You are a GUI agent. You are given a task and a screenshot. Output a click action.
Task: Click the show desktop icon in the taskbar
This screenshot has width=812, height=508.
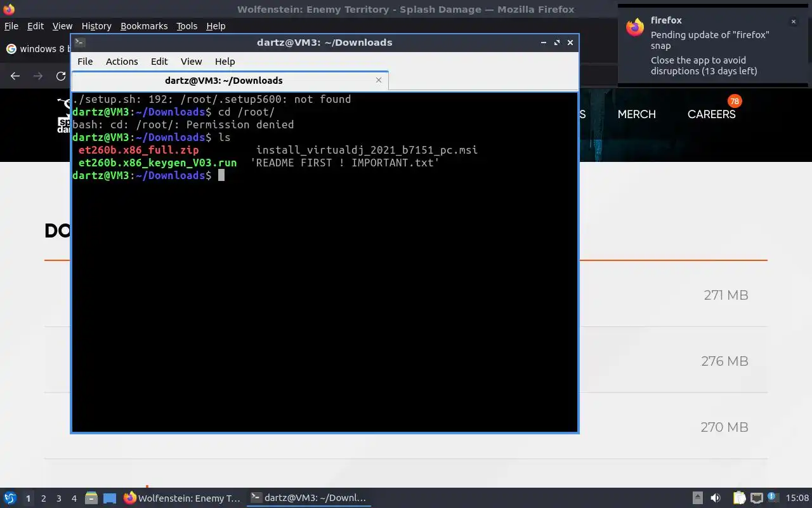pyautogui.click(x=110, y=498)
